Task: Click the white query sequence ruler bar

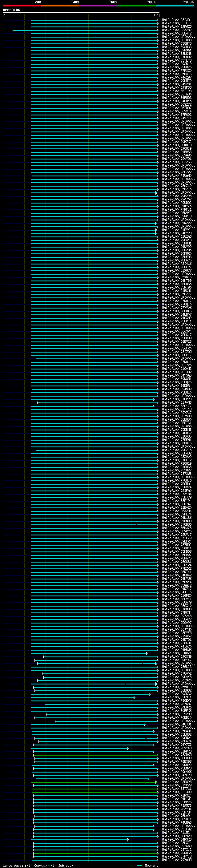Action: (81, 13)
